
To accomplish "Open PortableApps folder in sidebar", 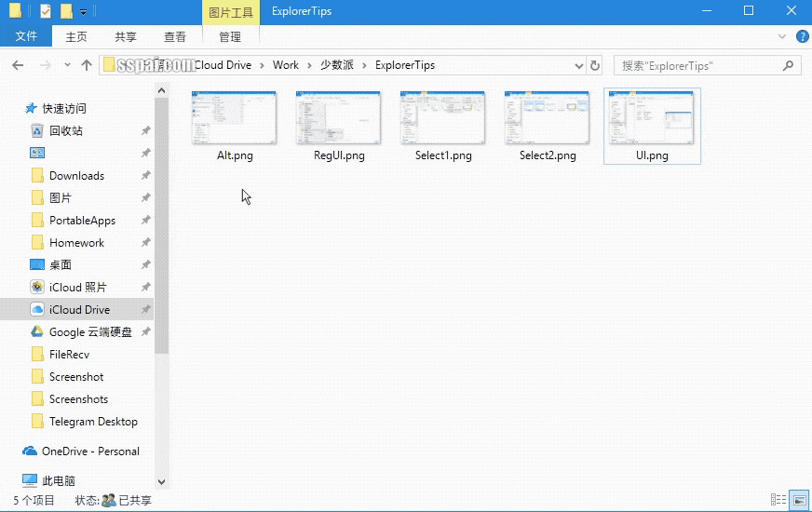I will (x=73, y=220).
